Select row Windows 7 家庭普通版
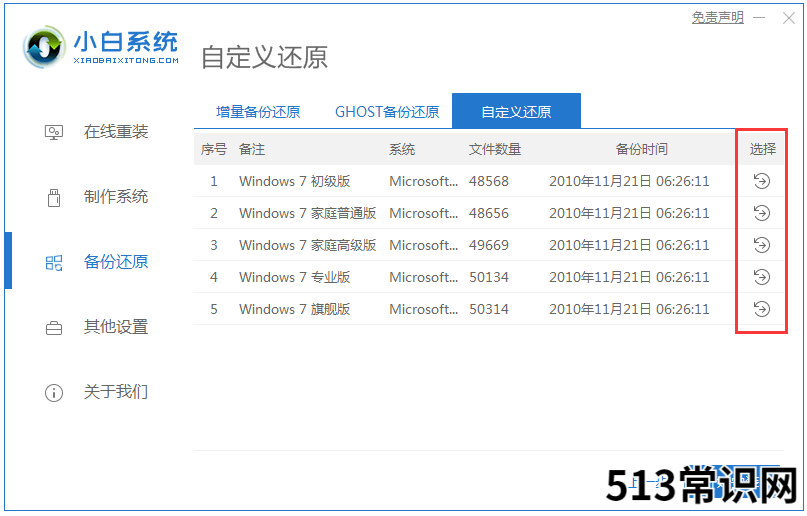 [489, 213]
